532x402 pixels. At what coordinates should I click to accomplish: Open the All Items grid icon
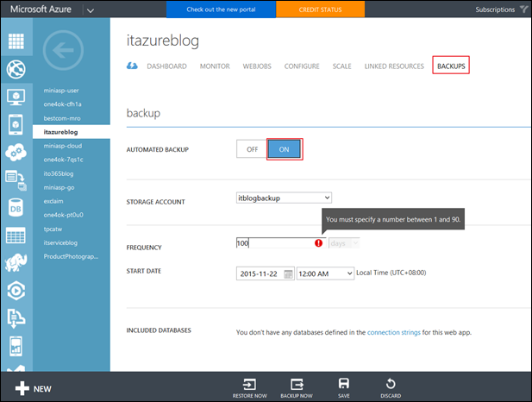[16, 41]
